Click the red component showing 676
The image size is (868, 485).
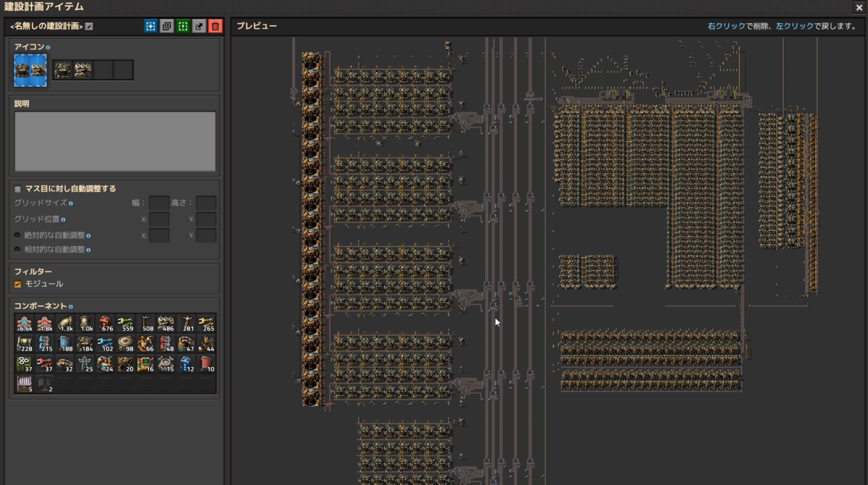[x=106, y=323]
